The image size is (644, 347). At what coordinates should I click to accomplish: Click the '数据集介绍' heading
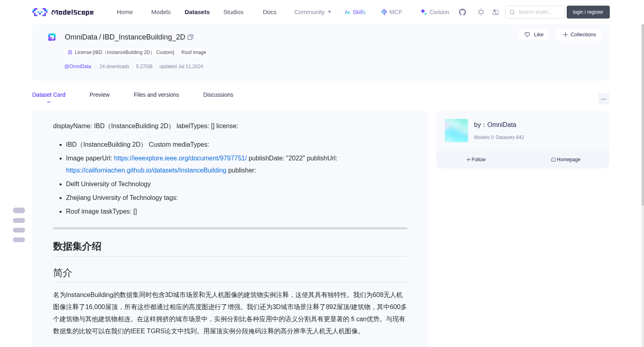(x=77, y=246)
